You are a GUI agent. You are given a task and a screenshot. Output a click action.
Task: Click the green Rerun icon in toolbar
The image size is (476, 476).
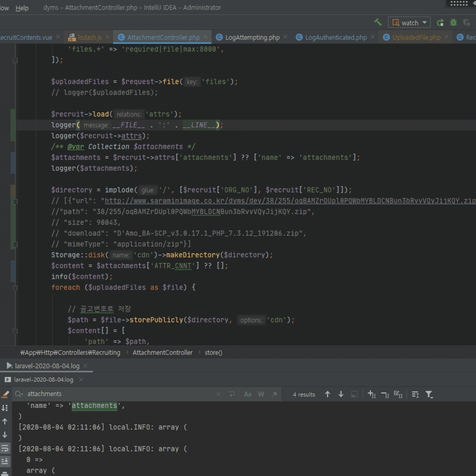point(440,23)
